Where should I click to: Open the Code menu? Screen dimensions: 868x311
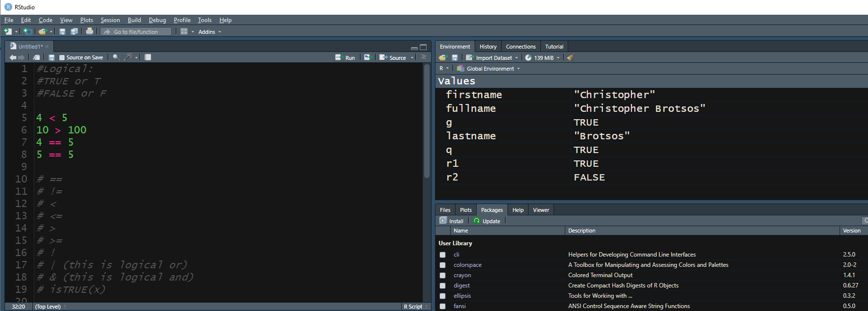pos(46,20)
